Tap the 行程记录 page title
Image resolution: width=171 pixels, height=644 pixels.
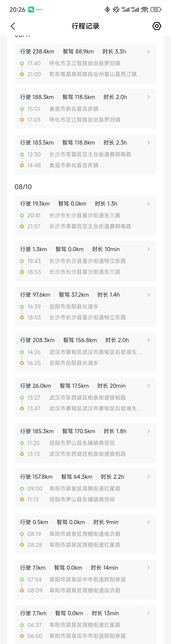coord(85,26)
